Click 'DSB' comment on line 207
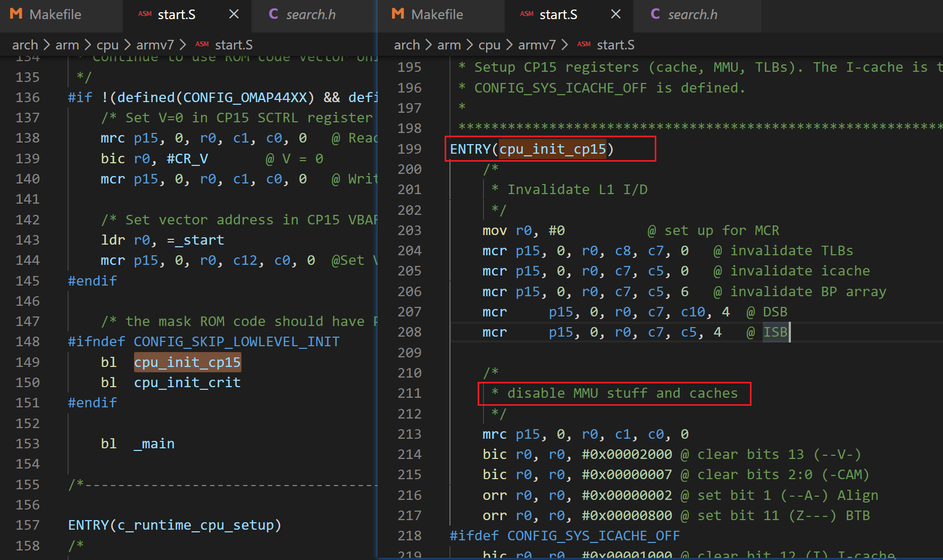 pos(775,312)
